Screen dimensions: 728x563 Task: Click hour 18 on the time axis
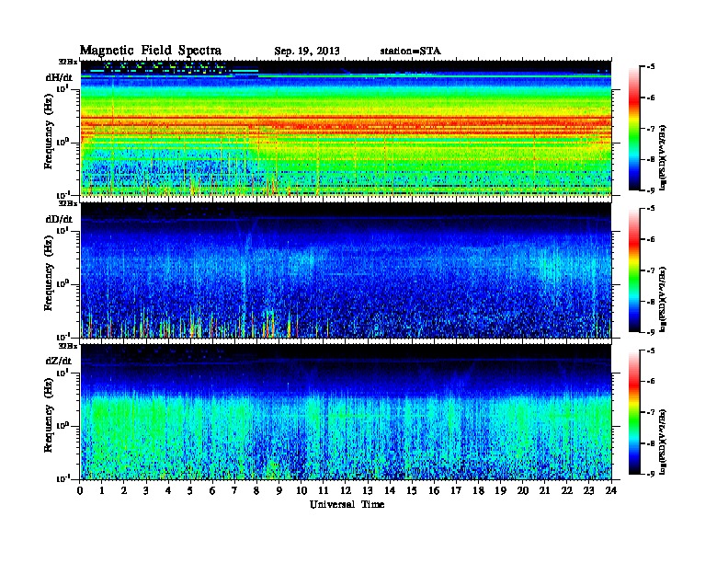point(478,491)
